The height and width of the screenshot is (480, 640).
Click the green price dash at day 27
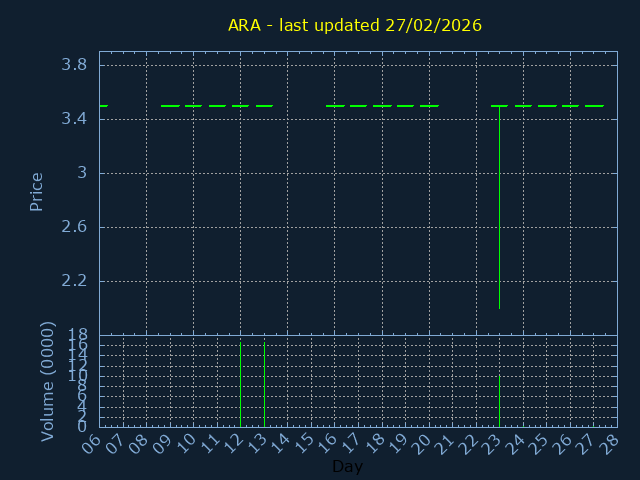[x=594, y=105]
